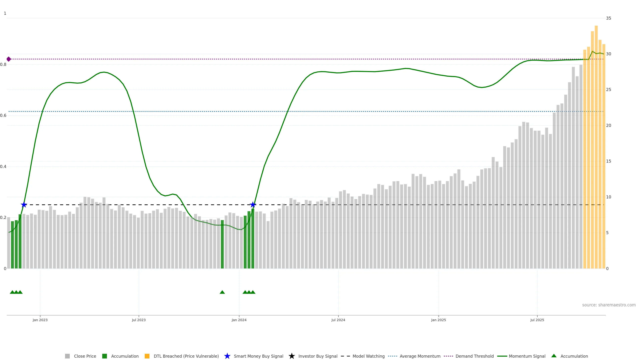
Task: Click the gray Close Price legend square
Action: (x=67, y=356)
